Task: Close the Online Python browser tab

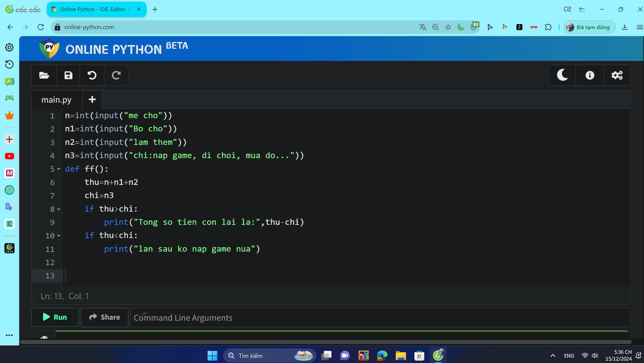Action: point(139,9)
